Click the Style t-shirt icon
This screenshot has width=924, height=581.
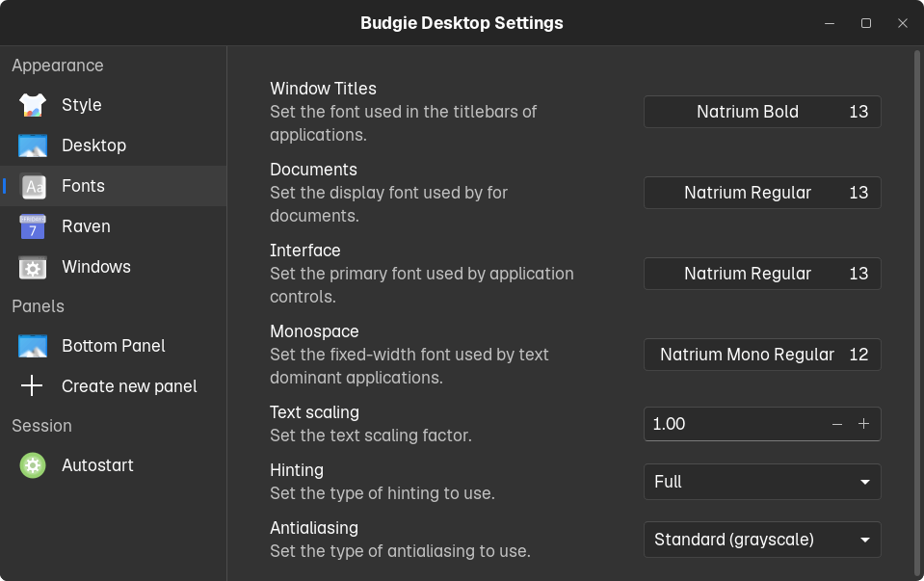coord(33,105)
